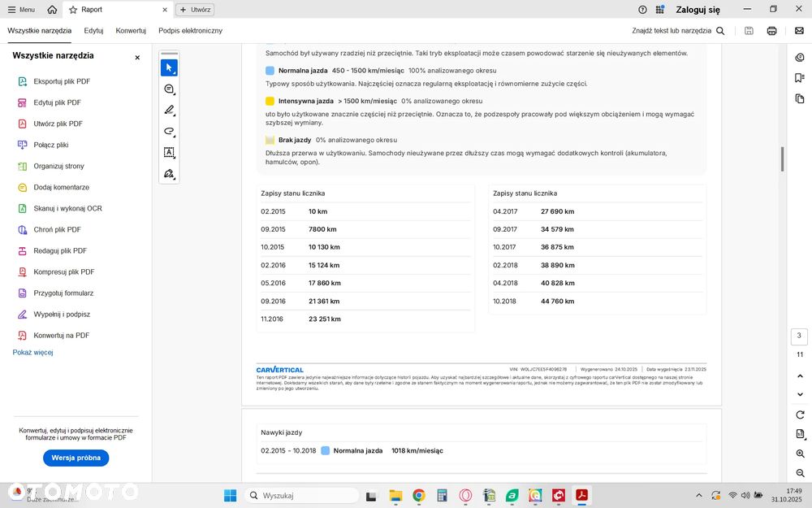Go to next page arrow
Viewport: 812px width, 508px height.
(x=800, y=394)
